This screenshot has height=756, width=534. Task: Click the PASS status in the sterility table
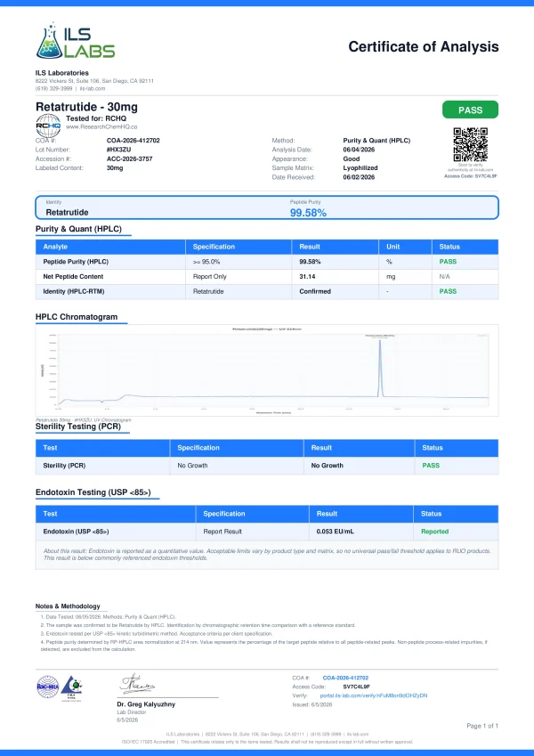431,466
